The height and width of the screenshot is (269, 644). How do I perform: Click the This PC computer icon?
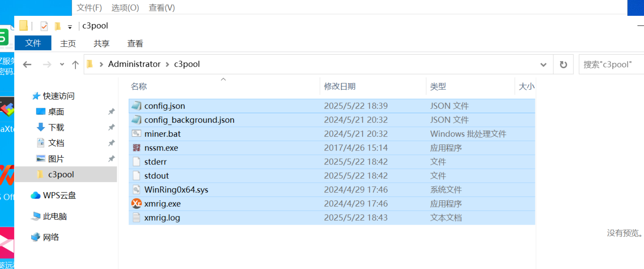[36, 216]
